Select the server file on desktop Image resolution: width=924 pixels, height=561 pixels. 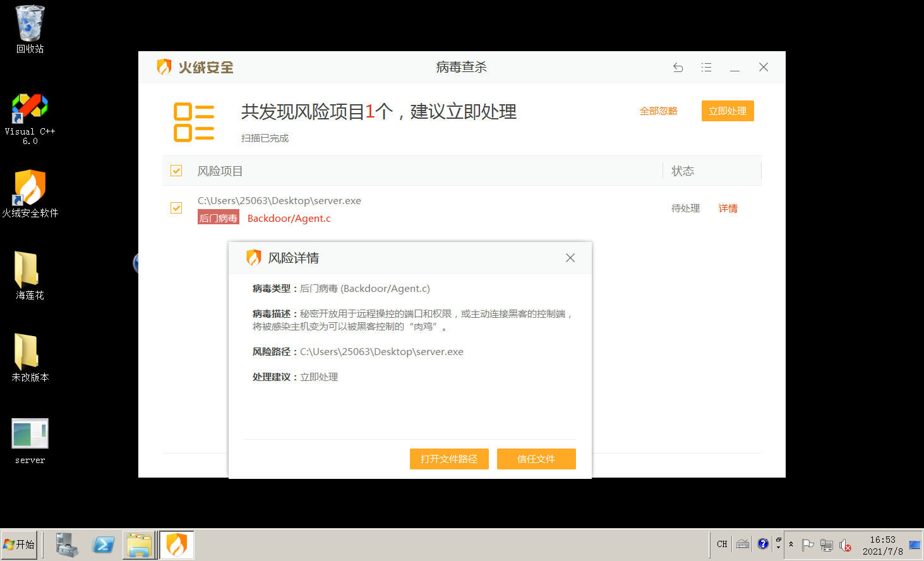(x=30, y=441)
